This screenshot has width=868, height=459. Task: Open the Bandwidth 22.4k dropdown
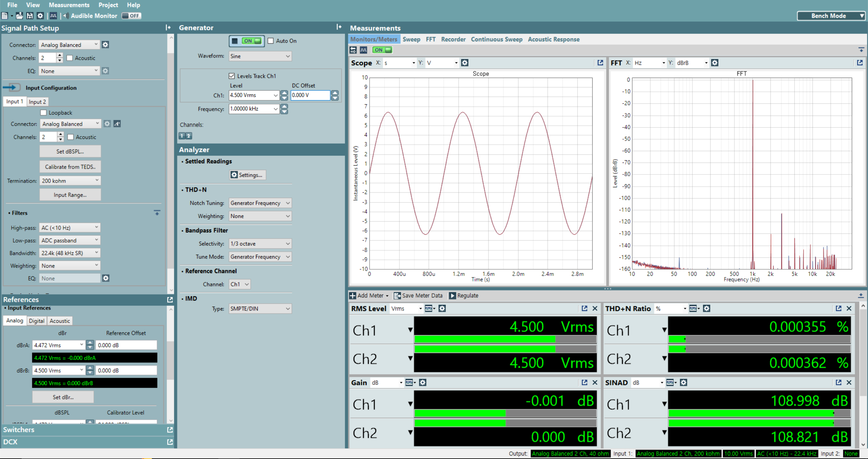click(70, 253)
